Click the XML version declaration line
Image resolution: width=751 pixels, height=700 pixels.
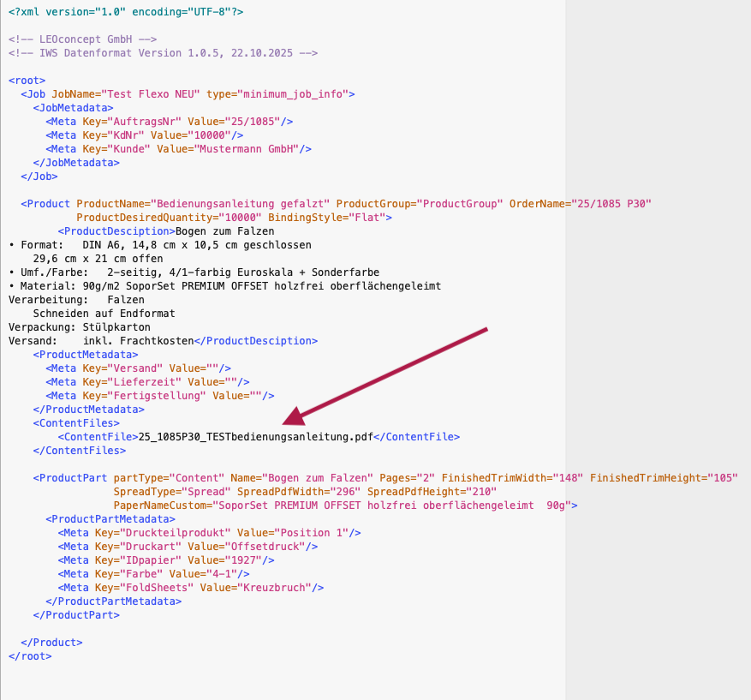[x=126, y=12]
